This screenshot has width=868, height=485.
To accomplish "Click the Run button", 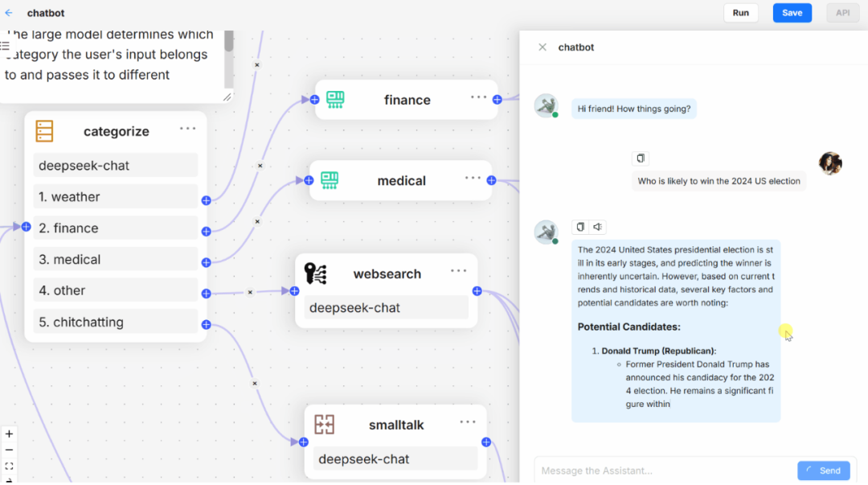I will [741, 13].
